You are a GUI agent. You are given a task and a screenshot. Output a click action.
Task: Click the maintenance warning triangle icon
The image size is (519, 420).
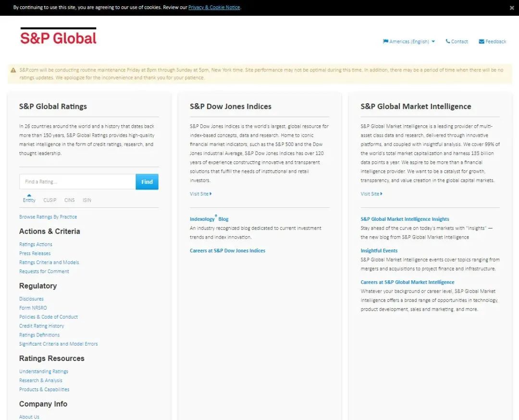coord(13,70)
